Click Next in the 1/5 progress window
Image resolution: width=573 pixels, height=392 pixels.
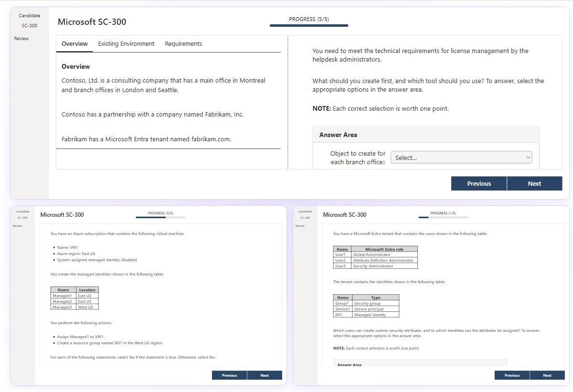click(547, 375)
